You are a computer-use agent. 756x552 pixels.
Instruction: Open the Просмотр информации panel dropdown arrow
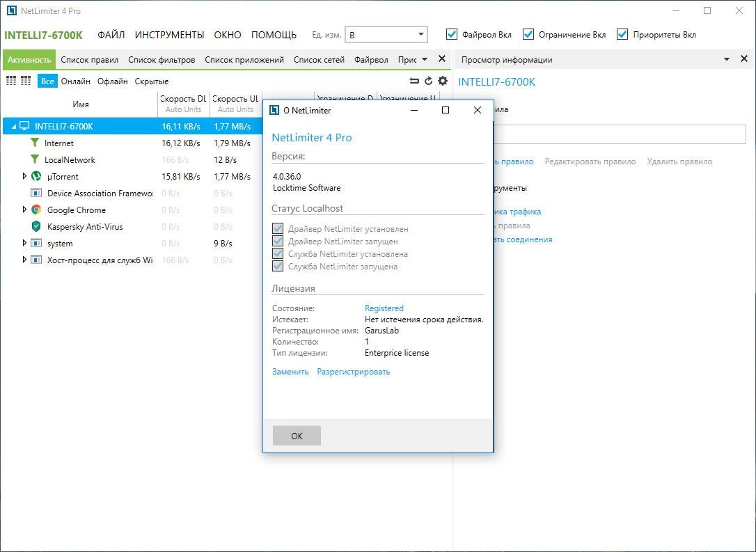[x=727, y=59]
